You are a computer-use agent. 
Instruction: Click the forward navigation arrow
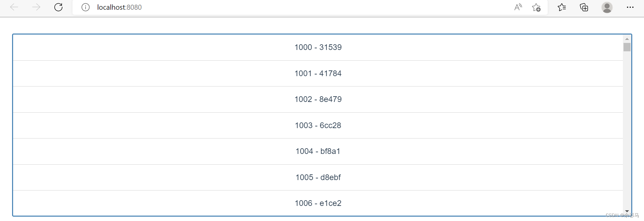(36, 7)
